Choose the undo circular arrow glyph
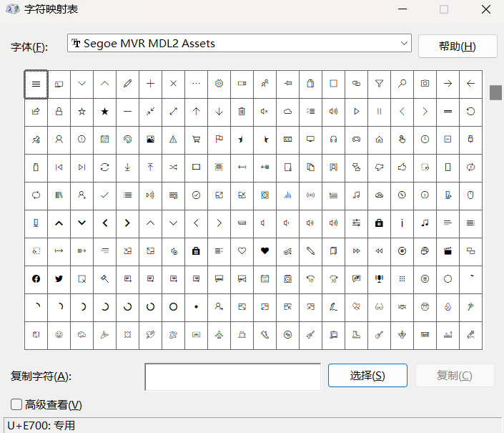The height and width of the screenshot is (433, 504). coord(470,112)
